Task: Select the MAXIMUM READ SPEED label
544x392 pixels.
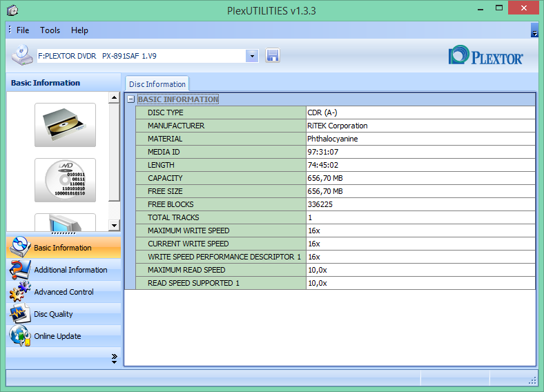Action: tap(186, 271)
